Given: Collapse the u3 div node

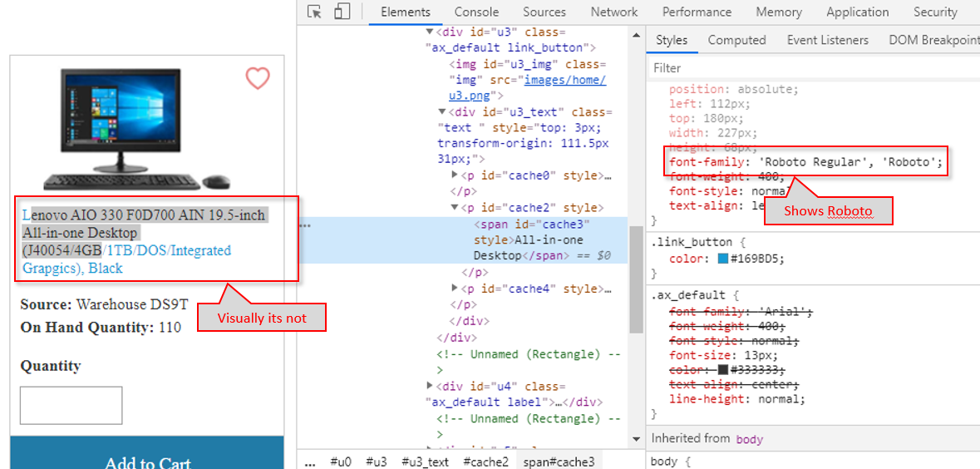Looking at the screenshot, I should [x=430, y=32].
